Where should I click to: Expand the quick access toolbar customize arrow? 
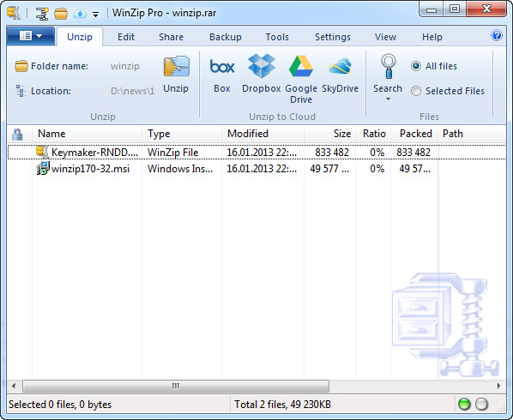(95, 15)
